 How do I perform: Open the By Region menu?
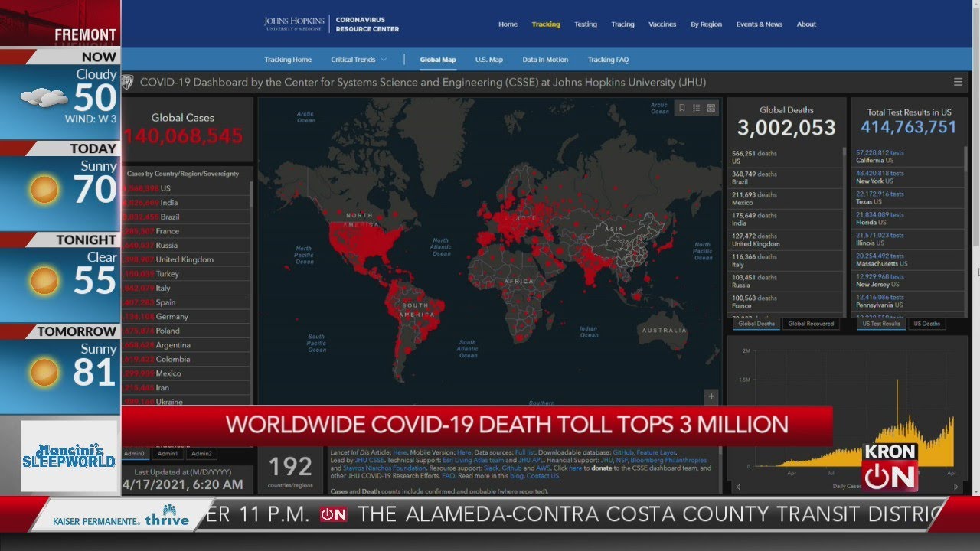coord(706,24)
